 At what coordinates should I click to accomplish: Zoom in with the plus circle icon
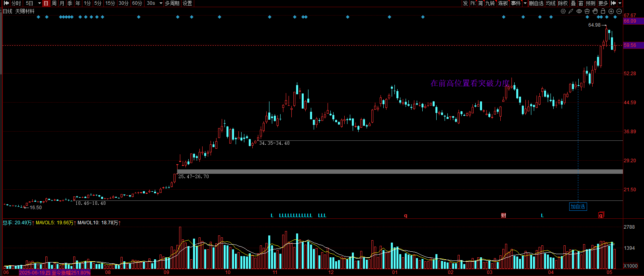[x=611, y=11]
